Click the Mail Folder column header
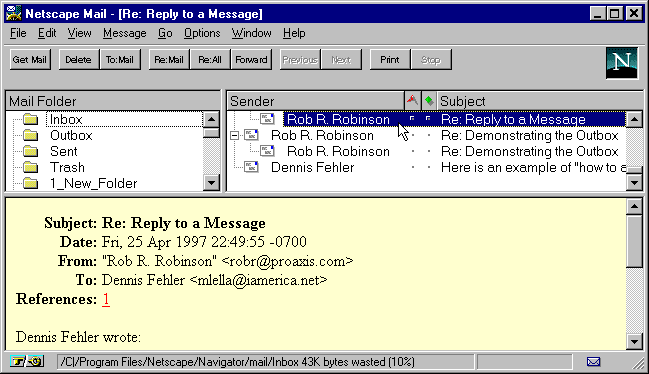This screenshot has width=649, height=374. tap(113, 101)
